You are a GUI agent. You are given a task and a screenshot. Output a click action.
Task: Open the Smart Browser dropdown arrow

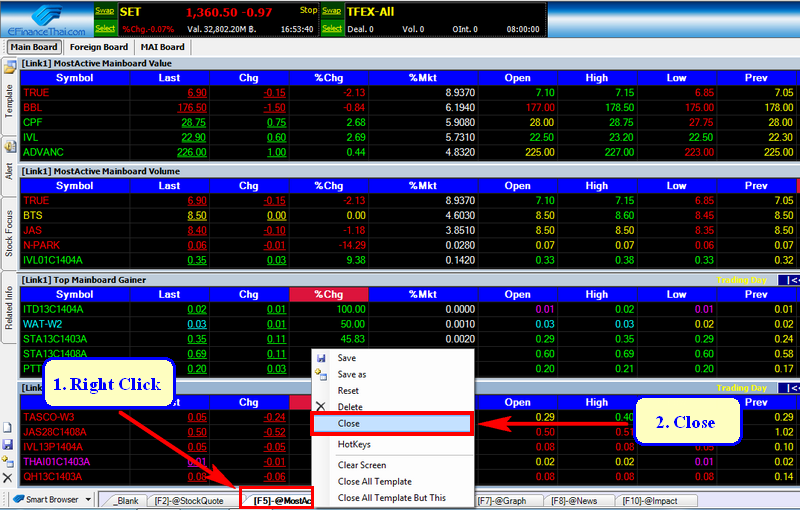tap(88, 500)
